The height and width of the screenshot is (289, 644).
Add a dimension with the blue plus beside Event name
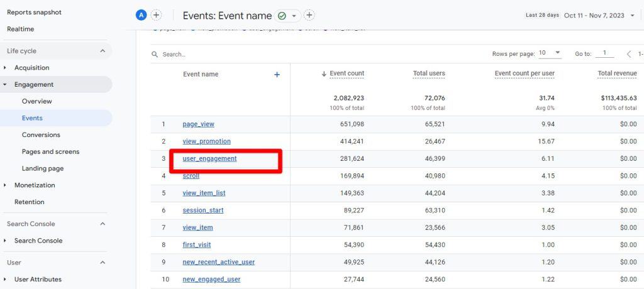click(x=277, y=74)
